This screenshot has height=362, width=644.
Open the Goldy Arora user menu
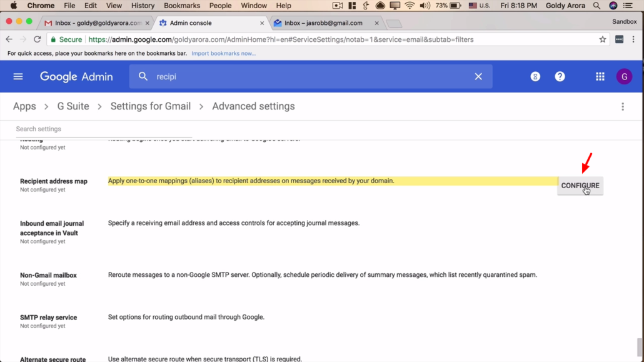click(x=565, y=6)
